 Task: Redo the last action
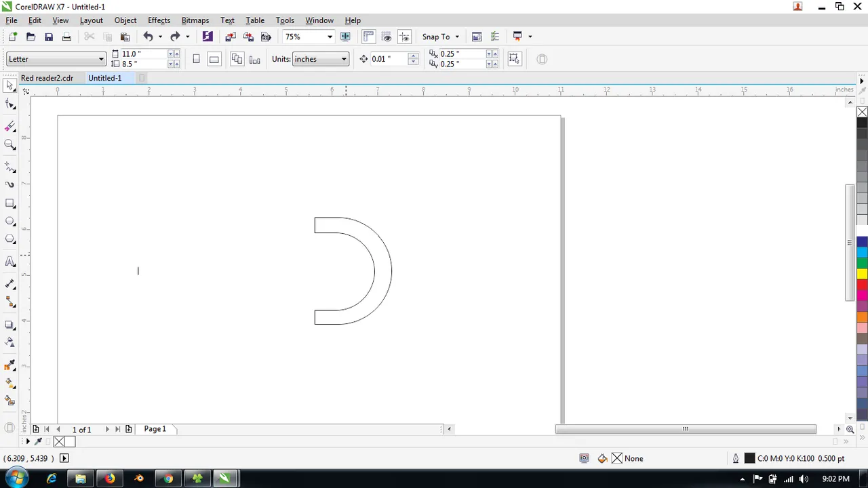[x=175, y=37]
